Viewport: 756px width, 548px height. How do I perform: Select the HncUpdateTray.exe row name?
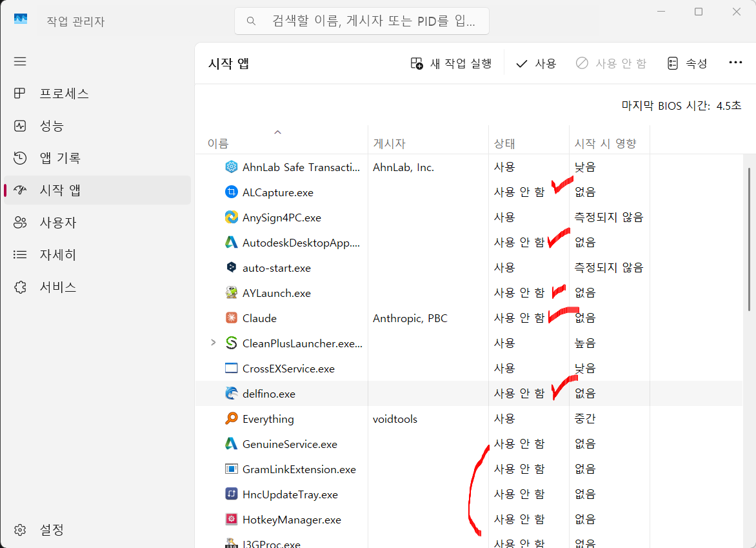290,494
